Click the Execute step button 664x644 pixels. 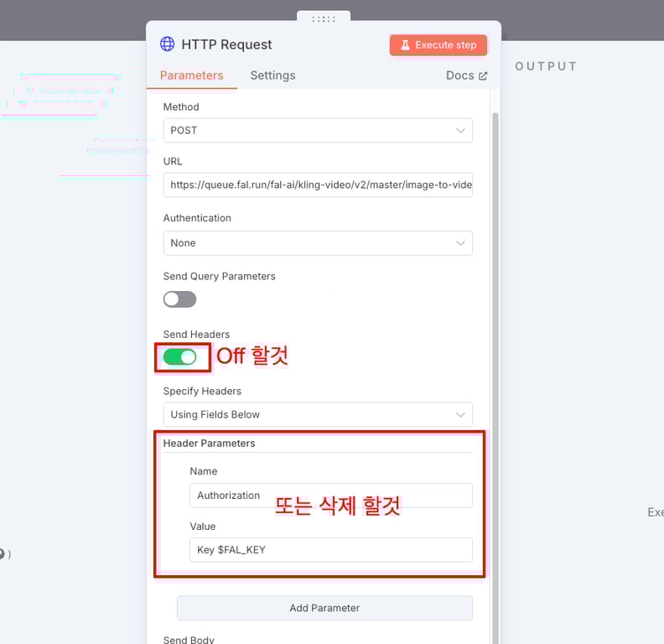pos(438,45)
